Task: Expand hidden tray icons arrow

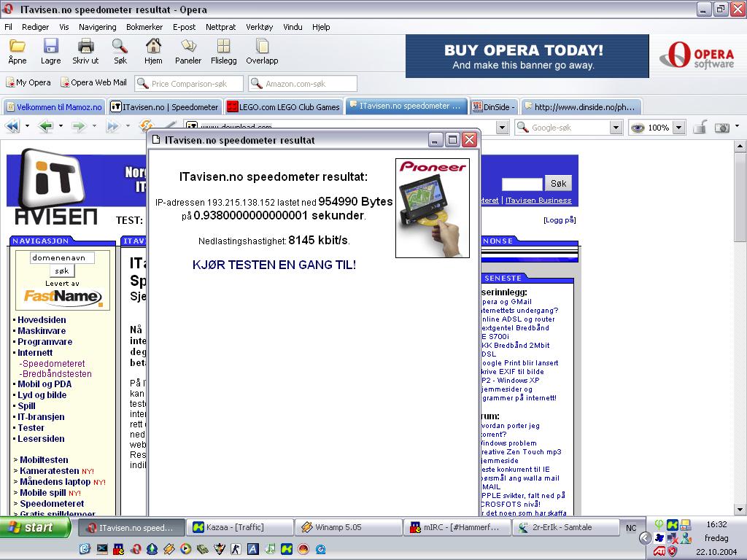Action: (645, 538)
